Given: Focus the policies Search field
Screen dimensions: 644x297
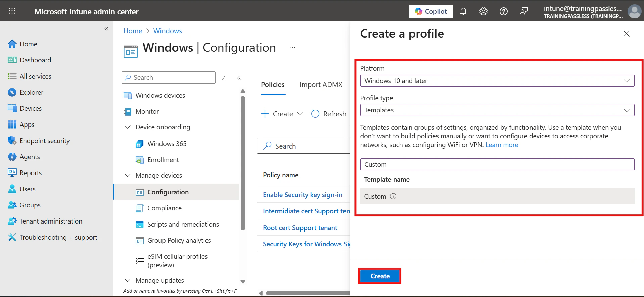Looking at the screenshot, I should point(304,146).
